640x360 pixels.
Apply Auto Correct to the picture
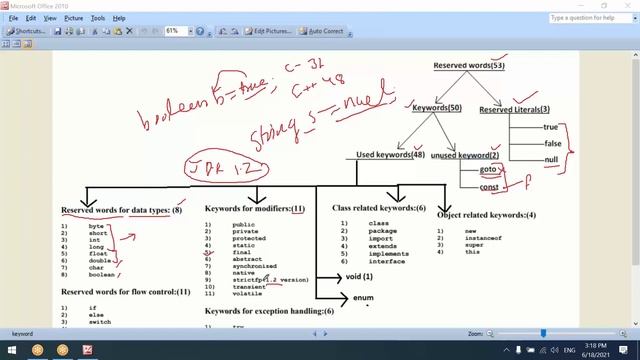coord(322,31)
